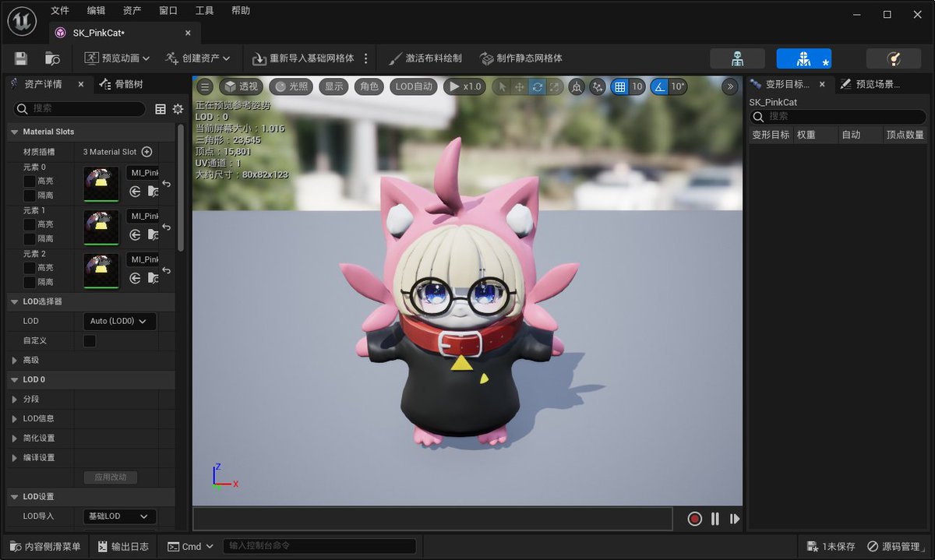Click the 激活布料绘制 button

pos(425,58)
